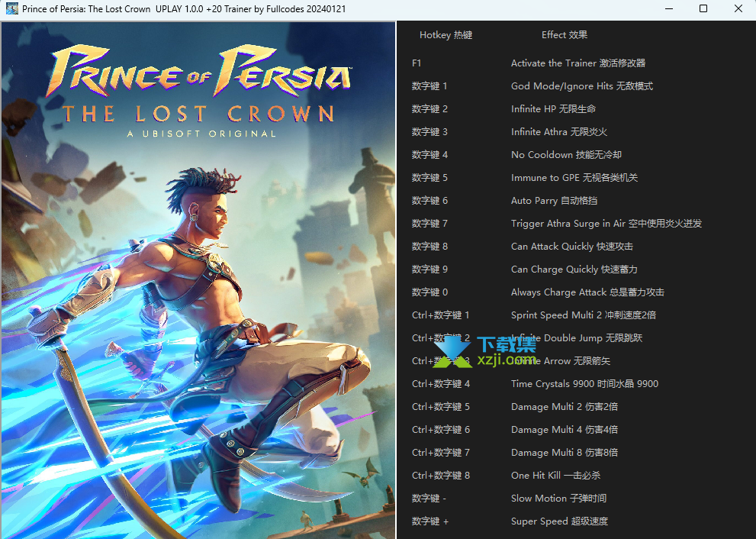Viewport: 756px width, 539px height.
Task: Click the '数字键 9' hotkey beside Can Charge Quickly
Action: click(x=429, y=269)
